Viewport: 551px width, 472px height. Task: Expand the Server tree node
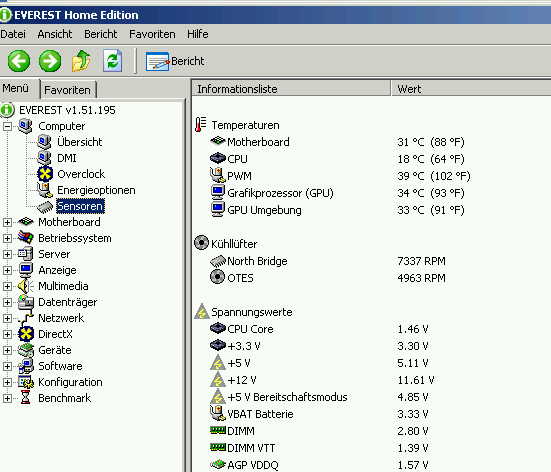pyautogui.click(x=7, y=254)
